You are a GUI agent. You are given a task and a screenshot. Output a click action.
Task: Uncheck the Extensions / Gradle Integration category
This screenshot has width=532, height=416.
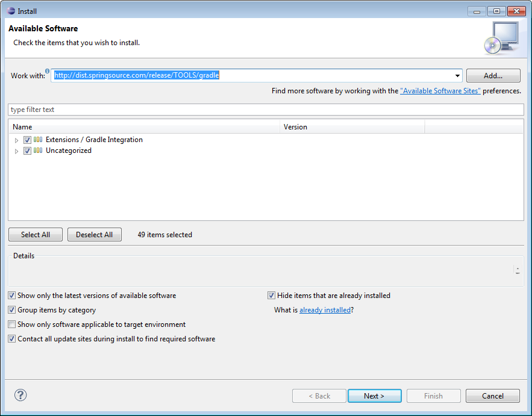tap(27, 139)
